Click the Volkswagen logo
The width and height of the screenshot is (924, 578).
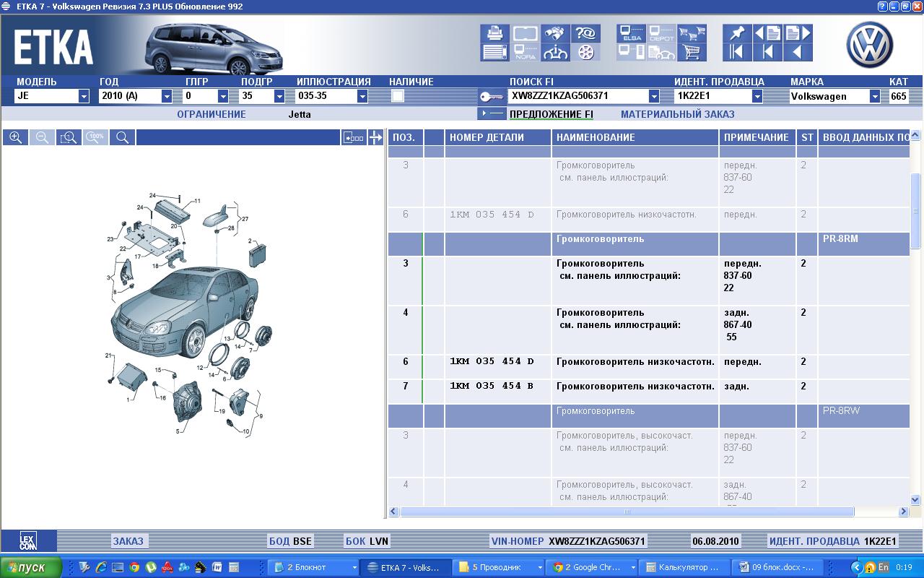pyautogui.click(x=869, y=43)
